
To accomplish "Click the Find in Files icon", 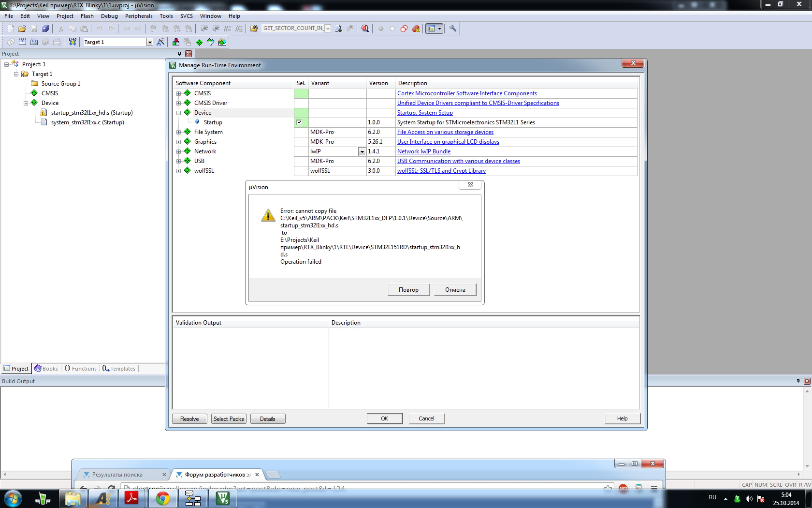I will click(338, 29).
